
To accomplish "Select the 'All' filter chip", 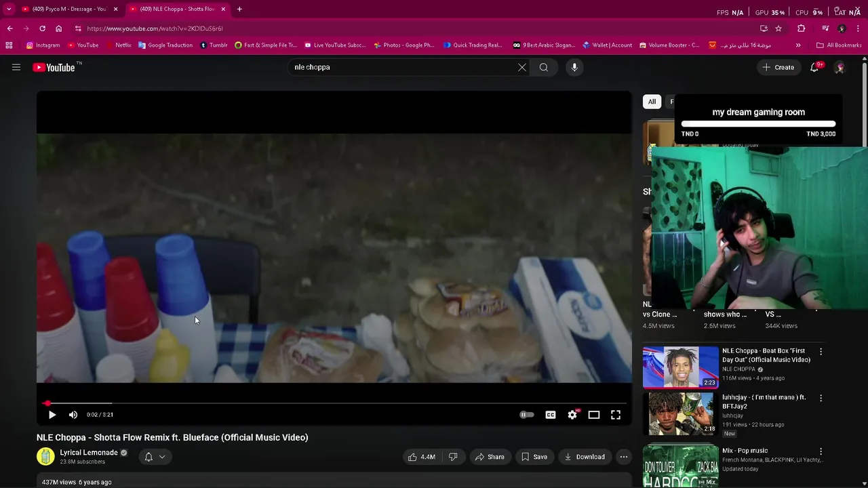I will point(652,102).
